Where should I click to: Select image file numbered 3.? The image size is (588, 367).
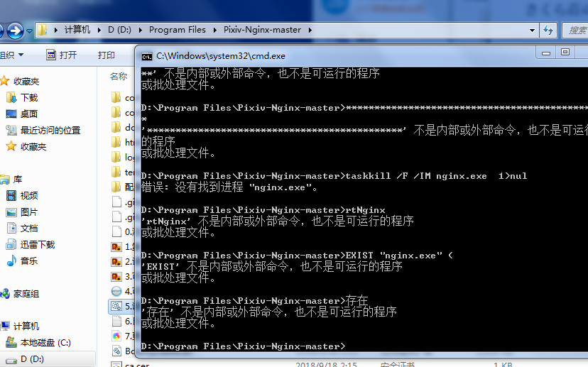tap(123, 277)
